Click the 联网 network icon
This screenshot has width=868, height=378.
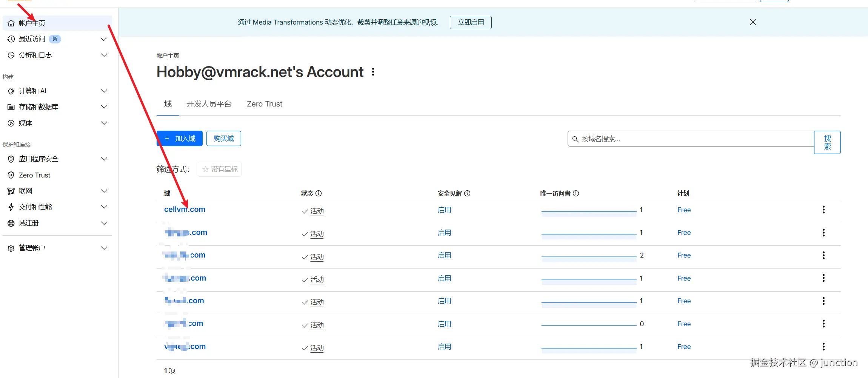pos(11,191)
